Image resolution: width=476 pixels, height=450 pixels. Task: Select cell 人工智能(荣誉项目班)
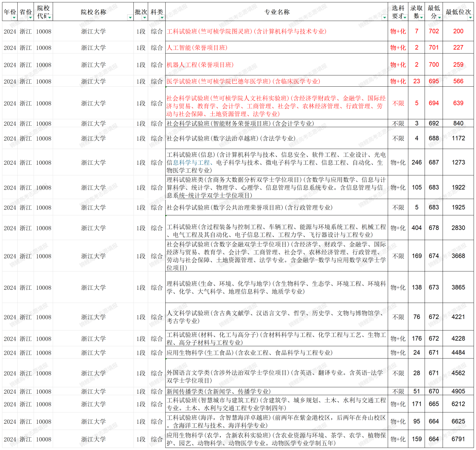277,48
